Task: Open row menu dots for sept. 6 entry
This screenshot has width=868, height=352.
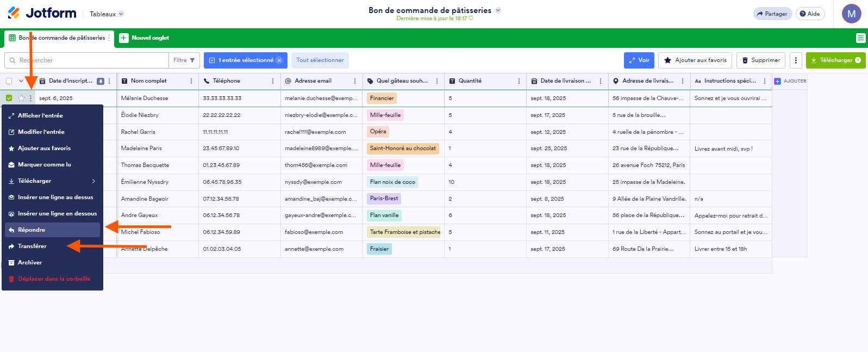Action: [x=30, y=98]
